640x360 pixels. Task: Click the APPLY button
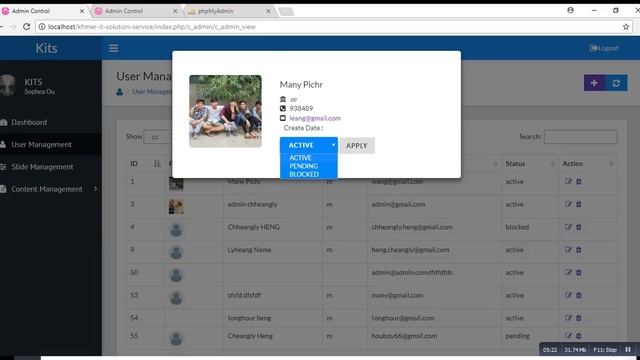(x=357, y=146)
